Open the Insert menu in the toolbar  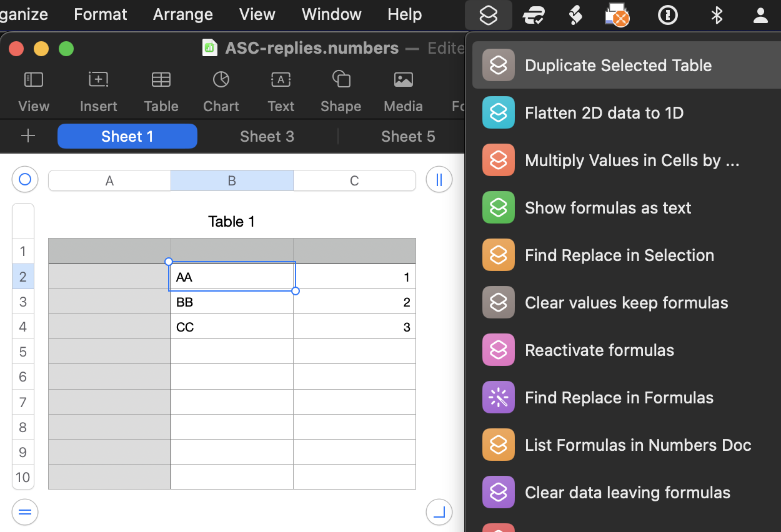[x=98, y=91]
